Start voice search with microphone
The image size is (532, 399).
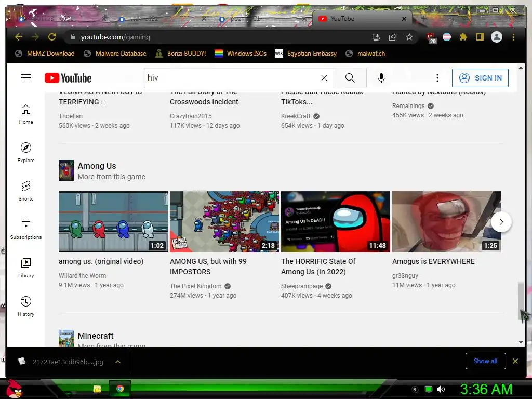click(381, 78)
